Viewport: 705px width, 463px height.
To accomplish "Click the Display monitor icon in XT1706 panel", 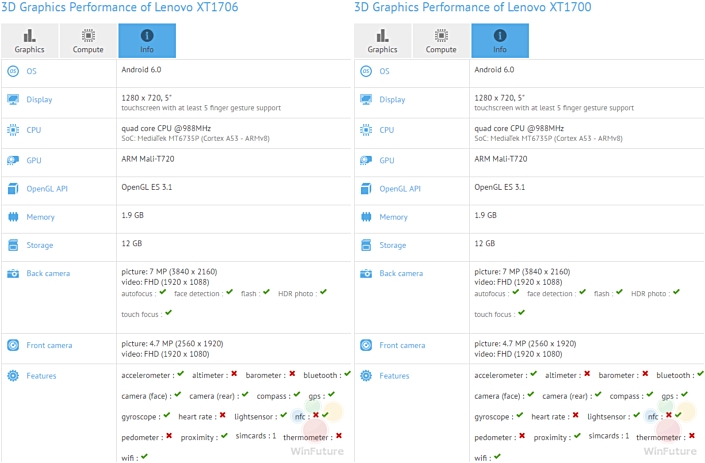I will pyautogui.click(x=13, y=99).
